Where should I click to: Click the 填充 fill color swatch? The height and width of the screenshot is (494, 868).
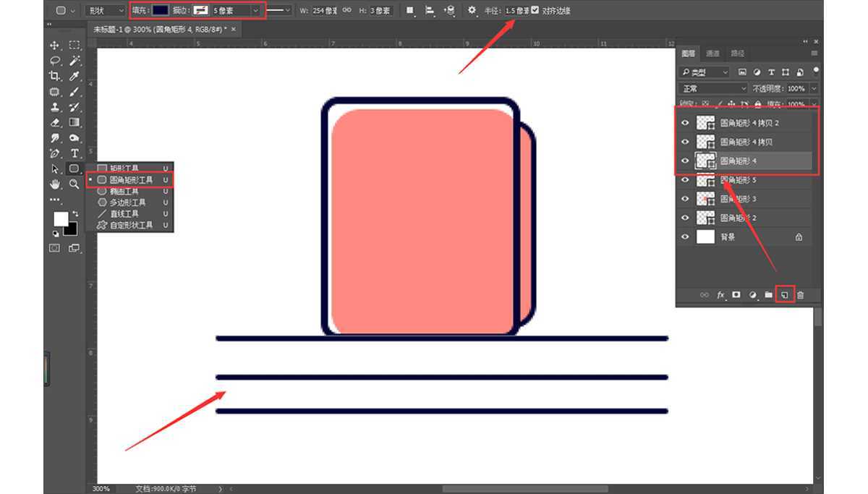click(160, 11)
